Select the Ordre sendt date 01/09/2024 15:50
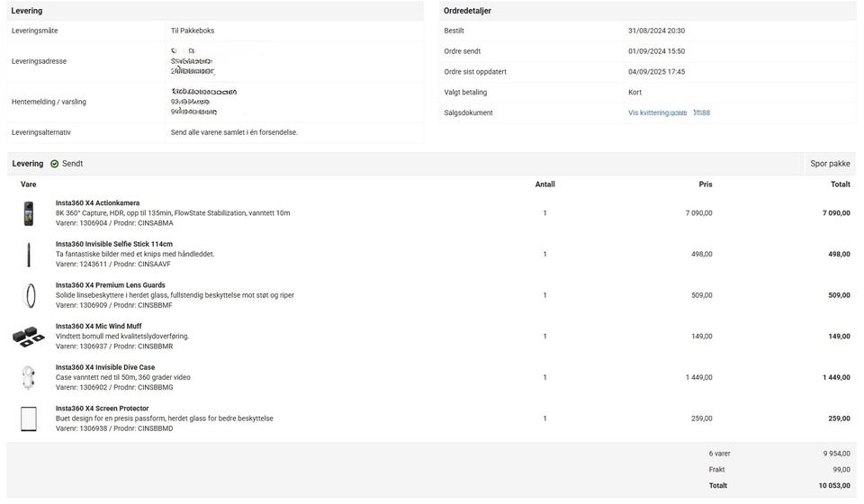 pyautogui.click(x=656, y=51)
